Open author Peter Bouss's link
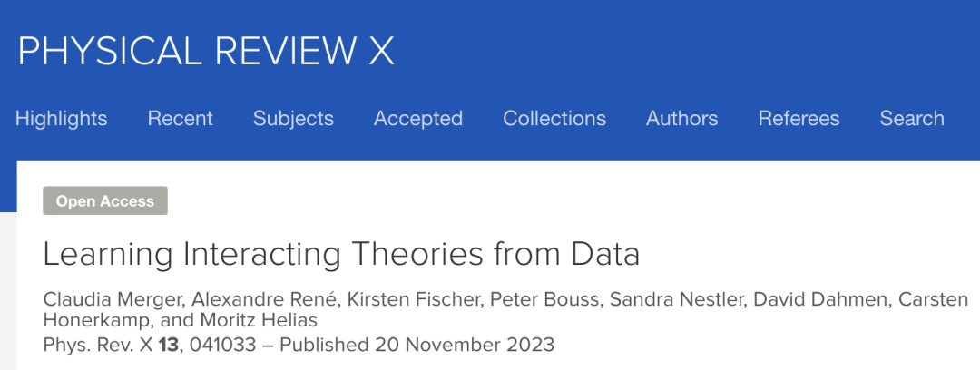 click(546, 299)
